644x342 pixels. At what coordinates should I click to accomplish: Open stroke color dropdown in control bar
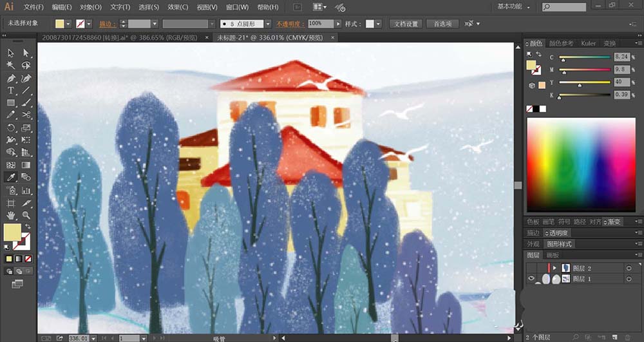pyautogui.click(x=89, y=24)
